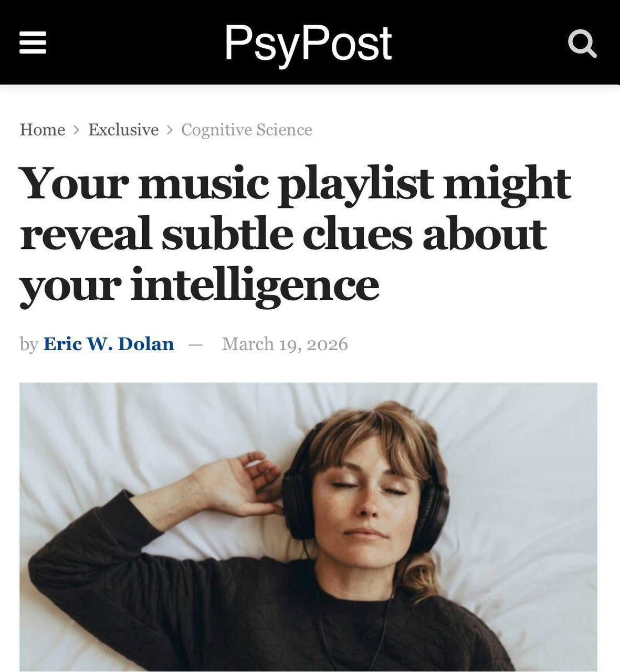Open the hamburger navigation menu
The height and width of the screenshot is (672, 620).
tap(33, 43)
